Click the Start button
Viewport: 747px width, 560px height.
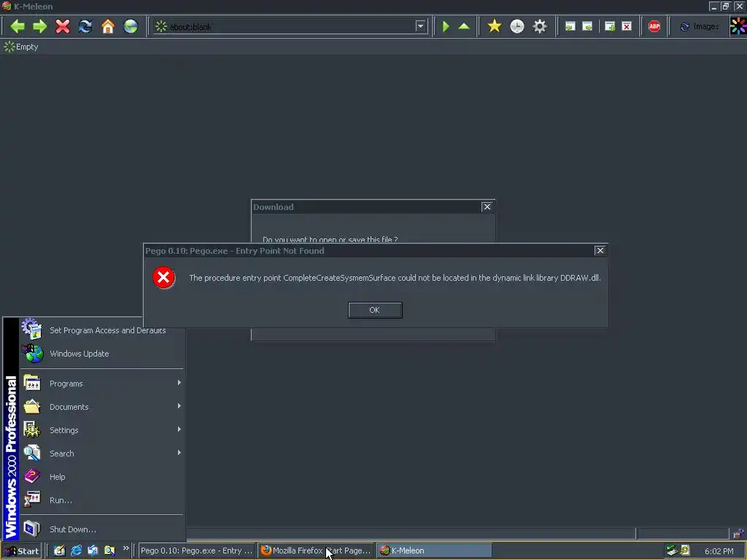pyautogui.click(x=21, y=551)
